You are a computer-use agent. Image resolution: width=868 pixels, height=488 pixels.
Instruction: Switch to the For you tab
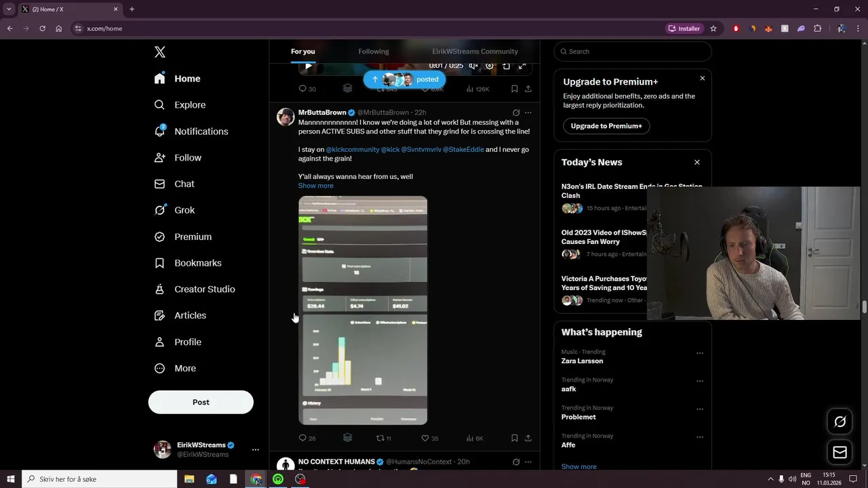click(x=303, y=52)
